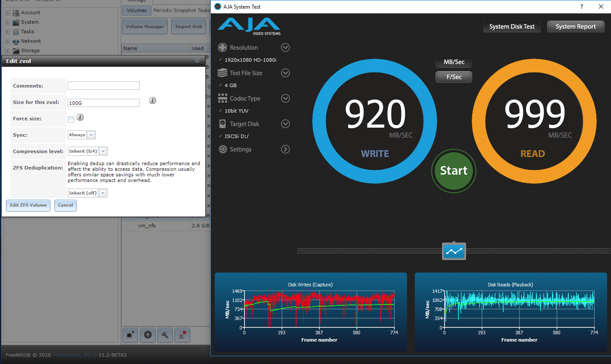Click the Resolution chip icon in AJA

coord(222,47)
